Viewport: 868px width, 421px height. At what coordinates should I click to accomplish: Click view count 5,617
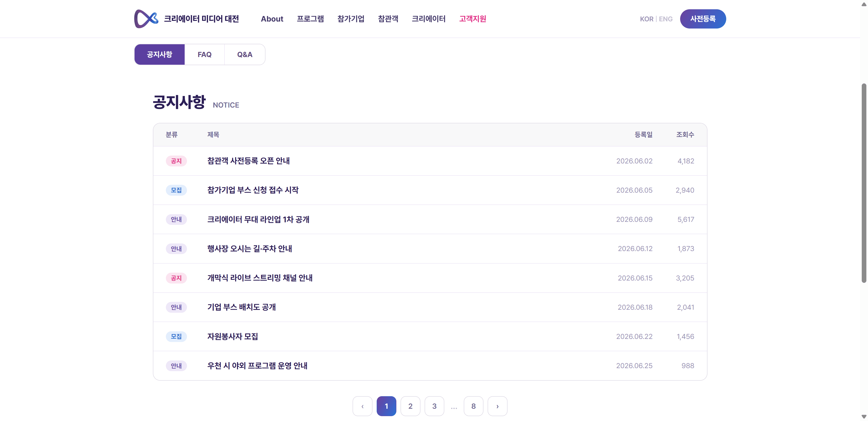686,219
